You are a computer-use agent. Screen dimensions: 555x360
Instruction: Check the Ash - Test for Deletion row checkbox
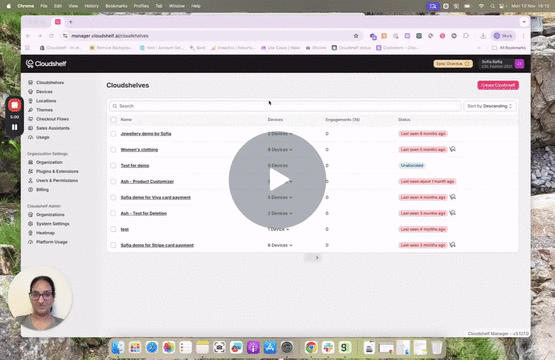click(113, 213)
